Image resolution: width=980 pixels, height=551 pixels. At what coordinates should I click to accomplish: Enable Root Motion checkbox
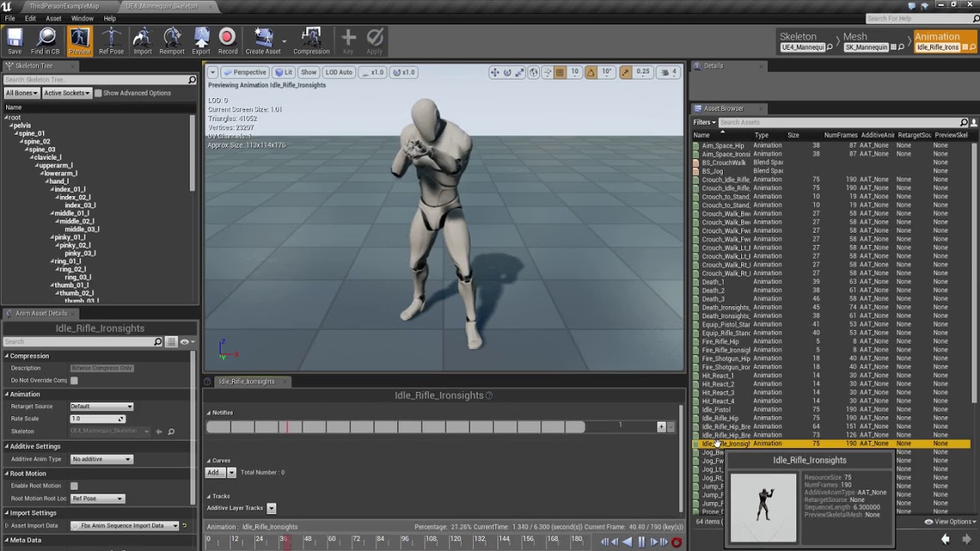(x=74, y=486)
